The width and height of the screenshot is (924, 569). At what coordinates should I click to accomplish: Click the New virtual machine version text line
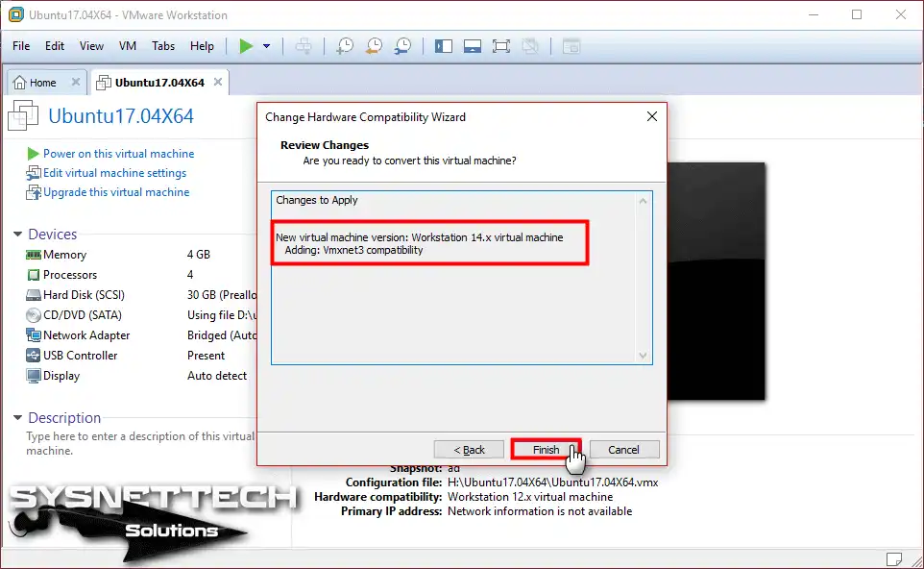point(420,237)
